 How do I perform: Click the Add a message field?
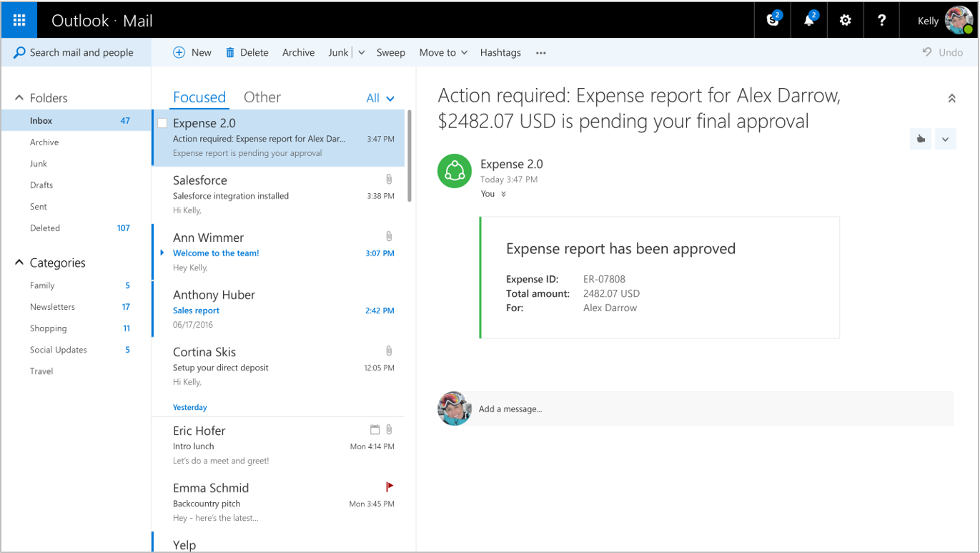tap(713, 408)
